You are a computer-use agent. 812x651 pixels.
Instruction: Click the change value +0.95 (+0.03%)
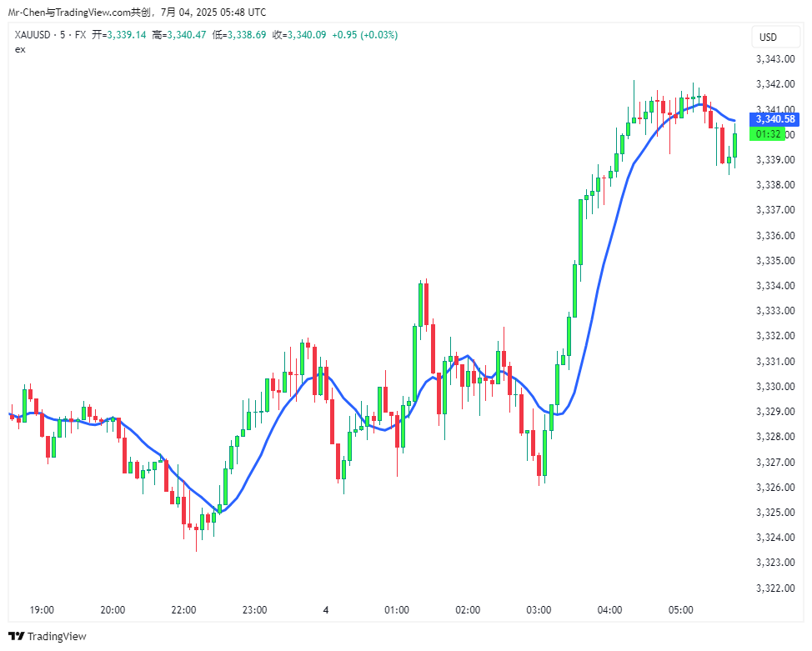(364, 35)
